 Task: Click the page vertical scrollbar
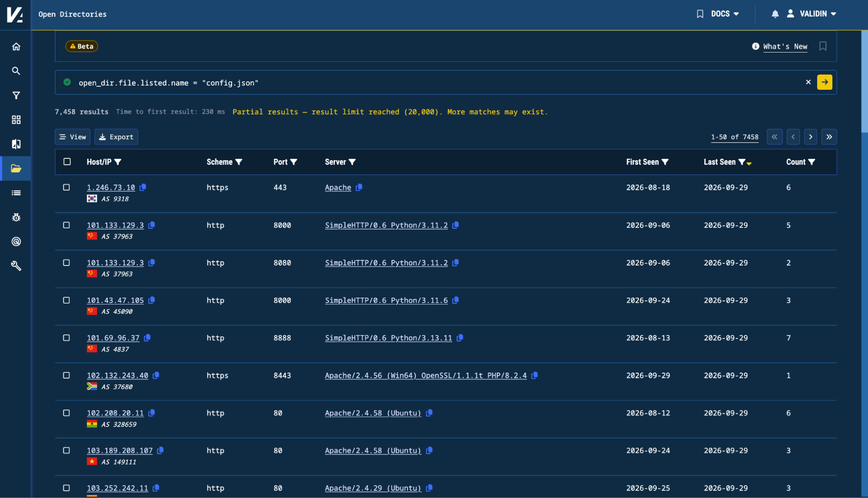coord(864,82)
